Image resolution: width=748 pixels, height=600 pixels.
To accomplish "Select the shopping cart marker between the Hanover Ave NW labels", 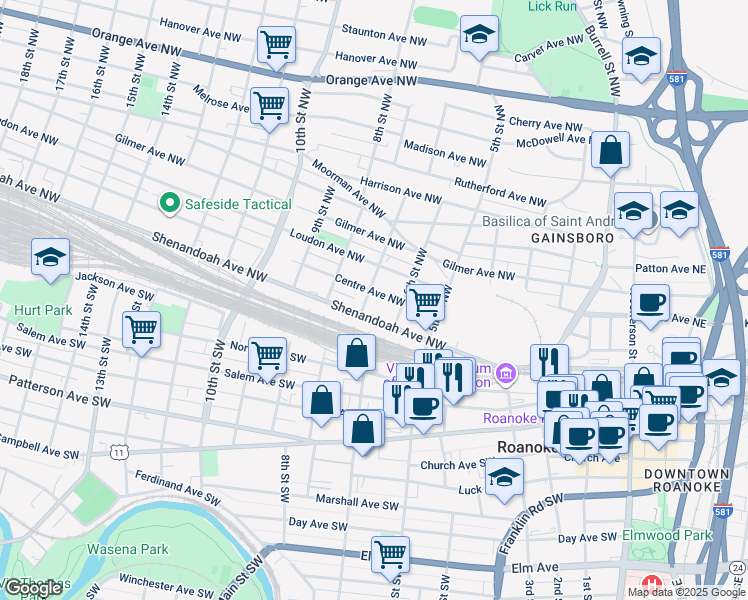I will coord(276,48).
